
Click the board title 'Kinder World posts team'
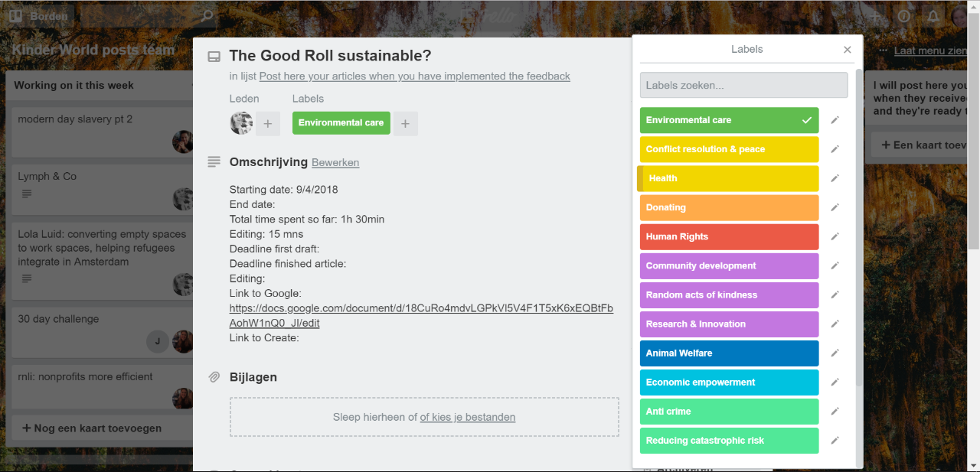93,50
